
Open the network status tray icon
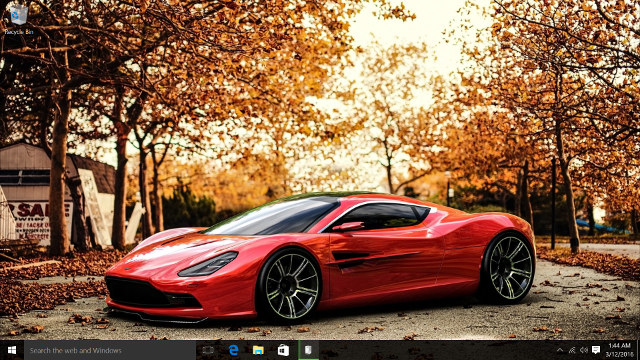(571, 350)
